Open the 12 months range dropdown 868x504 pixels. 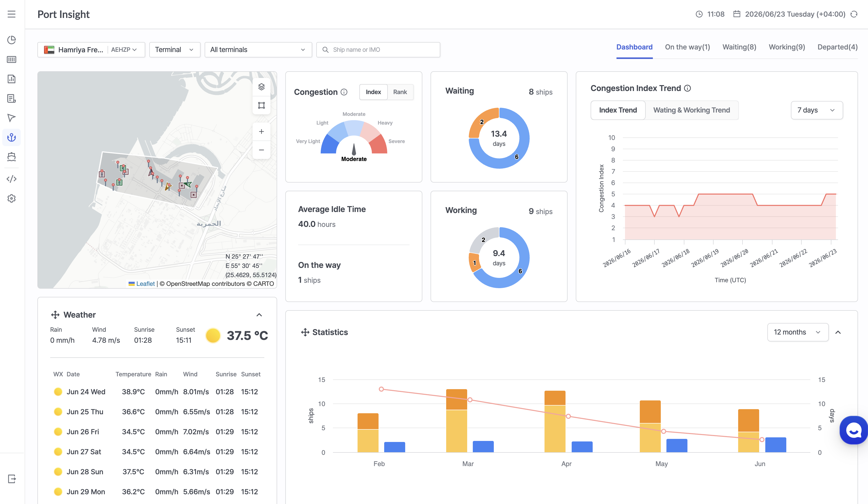pyautogui.click(x=798, y=332)
